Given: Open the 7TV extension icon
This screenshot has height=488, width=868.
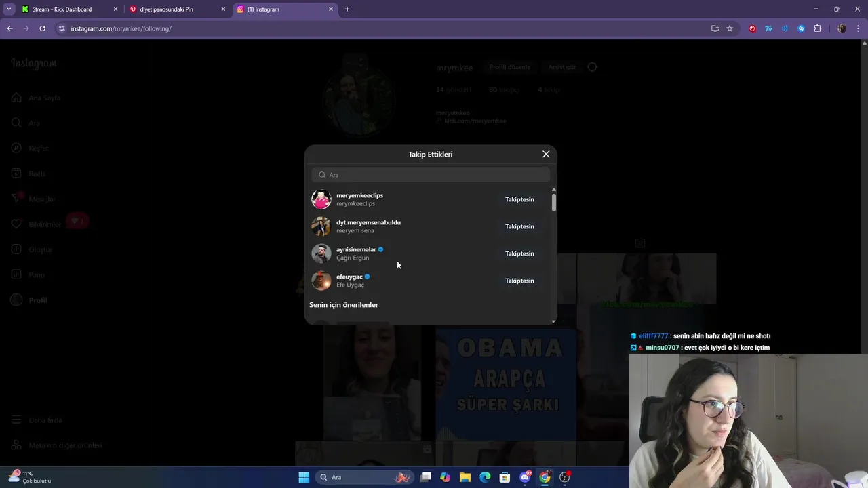Looking at the screenshot, I should (768, 28).
